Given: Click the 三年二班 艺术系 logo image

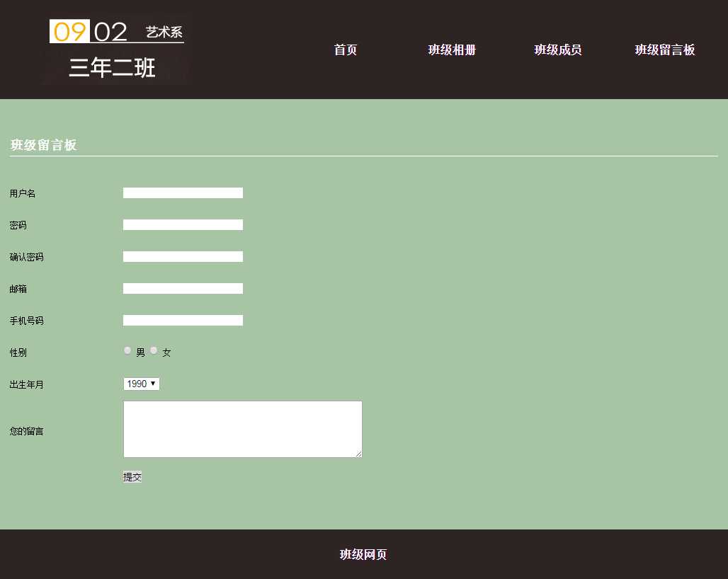Looking at the screenshot, I should (116, 50).
